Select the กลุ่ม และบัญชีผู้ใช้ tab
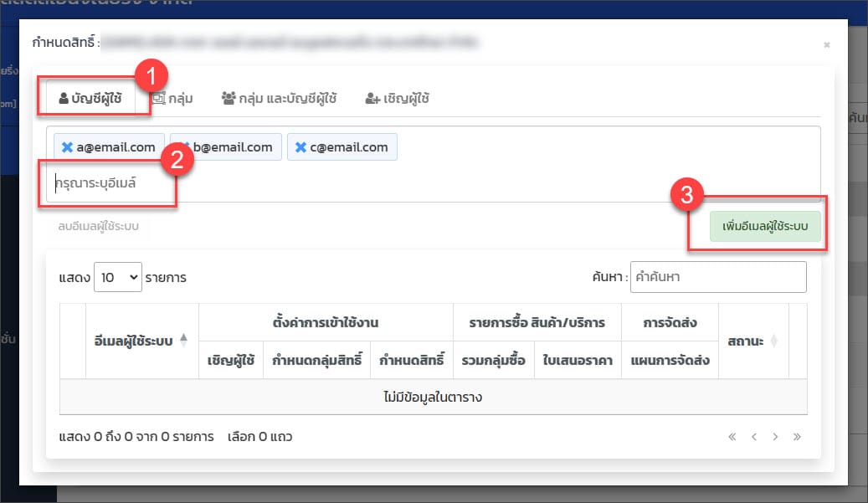This screenshot has height=503, width=868. click(x=279, y=99)
